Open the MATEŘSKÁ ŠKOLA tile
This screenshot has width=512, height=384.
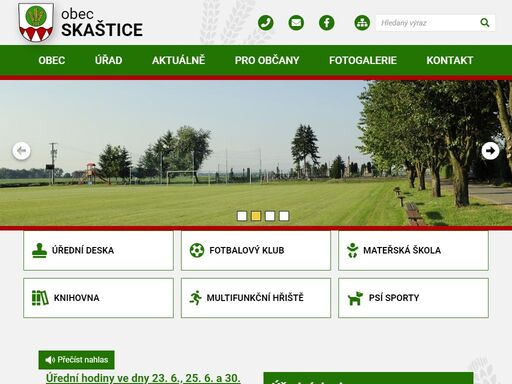(413, 250)
